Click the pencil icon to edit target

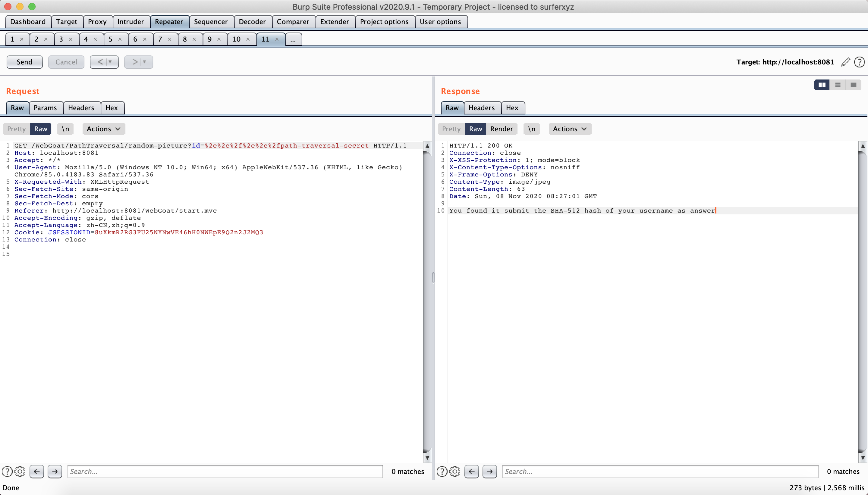point(845,62)
